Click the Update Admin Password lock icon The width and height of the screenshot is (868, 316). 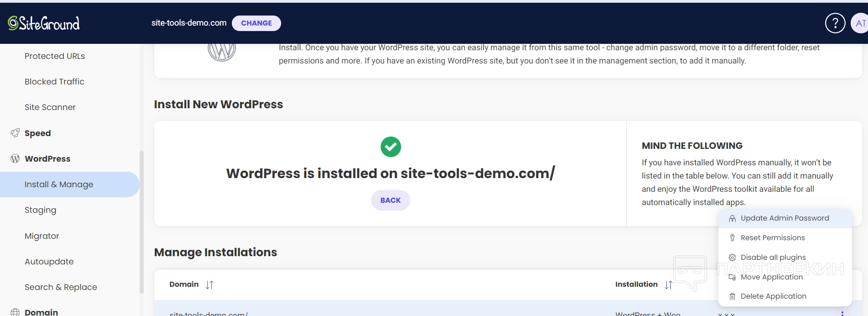pos(732,218)
